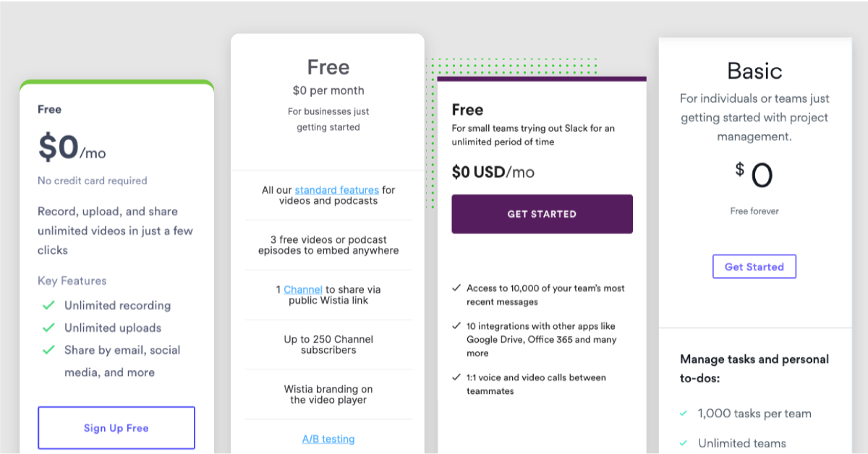Click the Free forever label under the price

[754, 210]
